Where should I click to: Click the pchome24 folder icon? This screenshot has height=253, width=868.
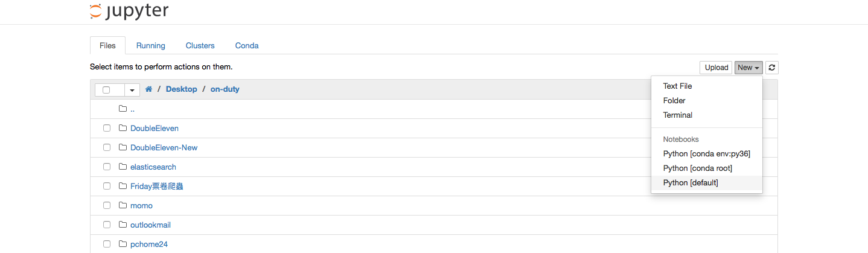click(x=123, y=244)
